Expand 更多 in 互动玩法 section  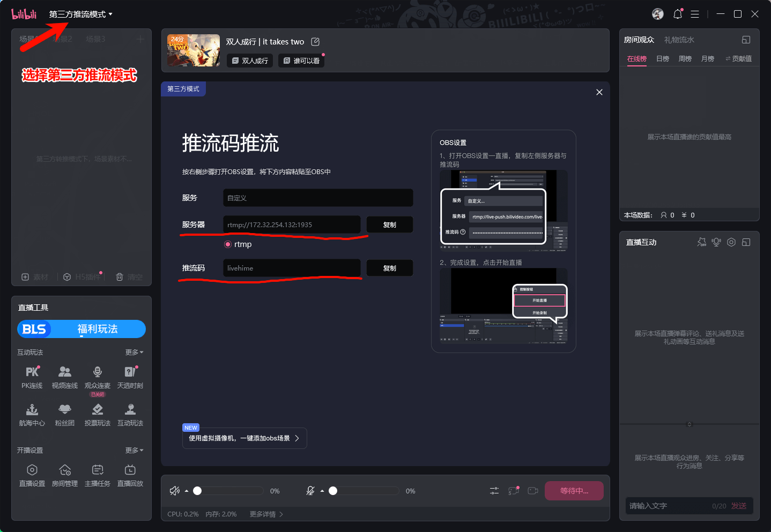135,353
